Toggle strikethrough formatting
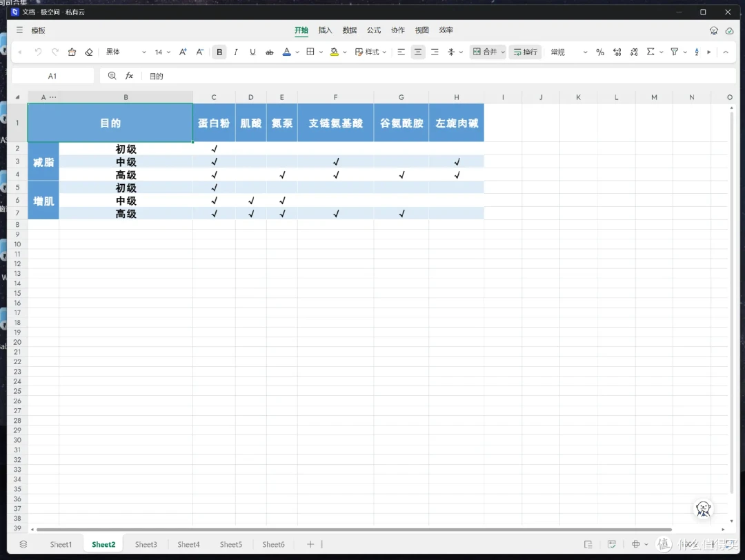The image size is (745, 560). pyautogui.click(x=270, y=52)
